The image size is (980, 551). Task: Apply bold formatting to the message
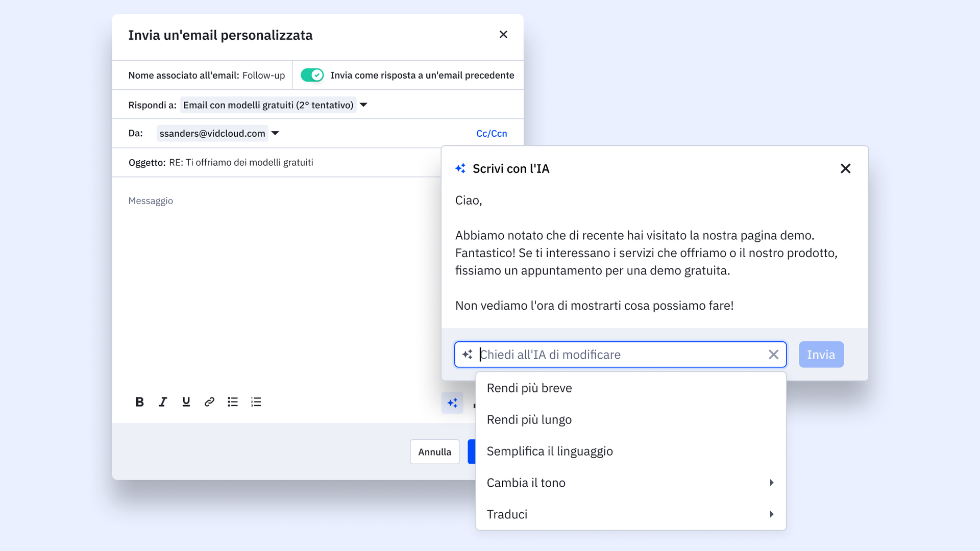(x=139, y=402)
